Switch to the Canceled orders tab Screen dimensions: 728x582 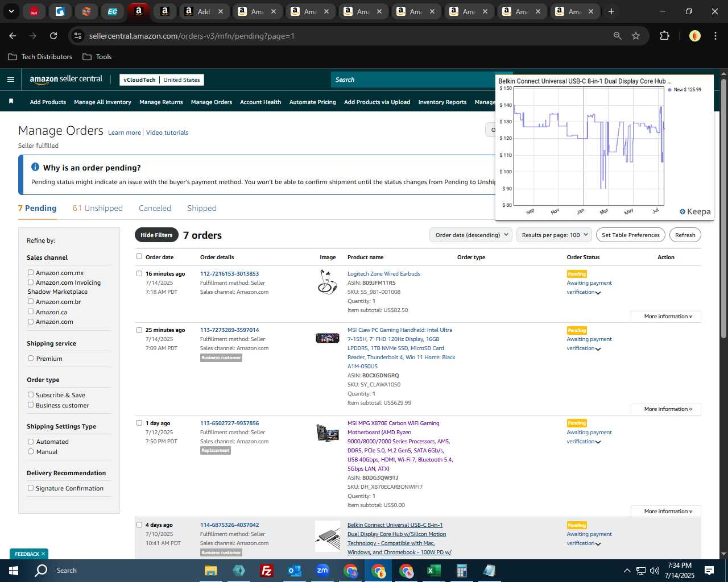[x=155, y=208]
